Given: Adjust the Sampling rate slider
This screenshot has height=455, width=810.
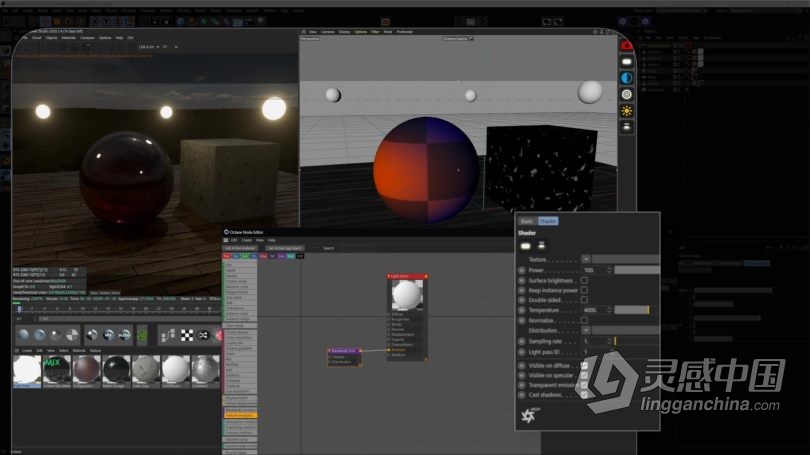Looking at the screenshot, I should click(636, 341).
